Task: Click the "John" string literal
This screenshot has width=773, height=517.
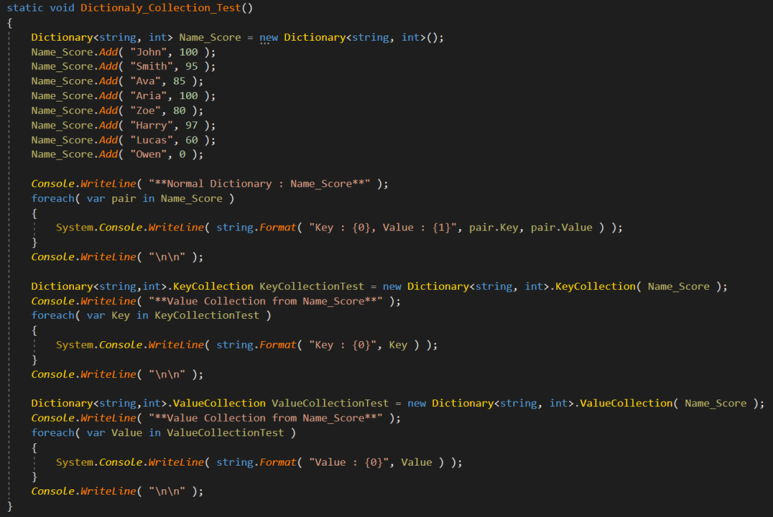Action: pyautogui.click(x=148, y=52)
